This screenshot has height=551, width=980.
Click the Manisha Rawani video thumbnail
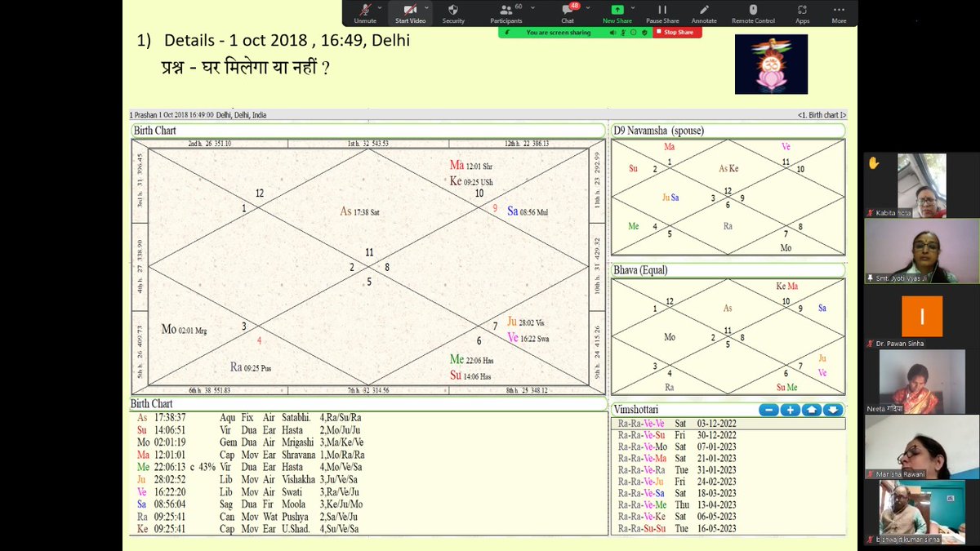click(922, 447)
